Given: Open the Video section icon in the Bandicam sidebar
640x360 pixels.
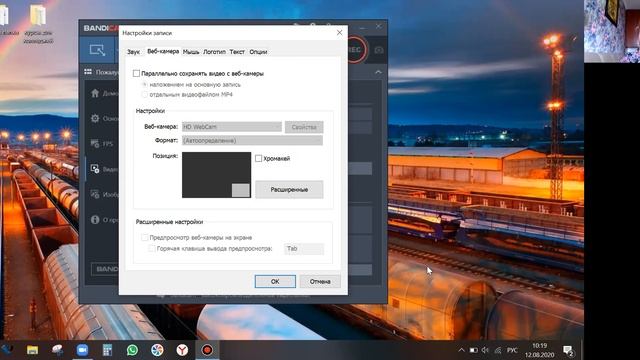Looking at the screenshot, I should 95,169.
